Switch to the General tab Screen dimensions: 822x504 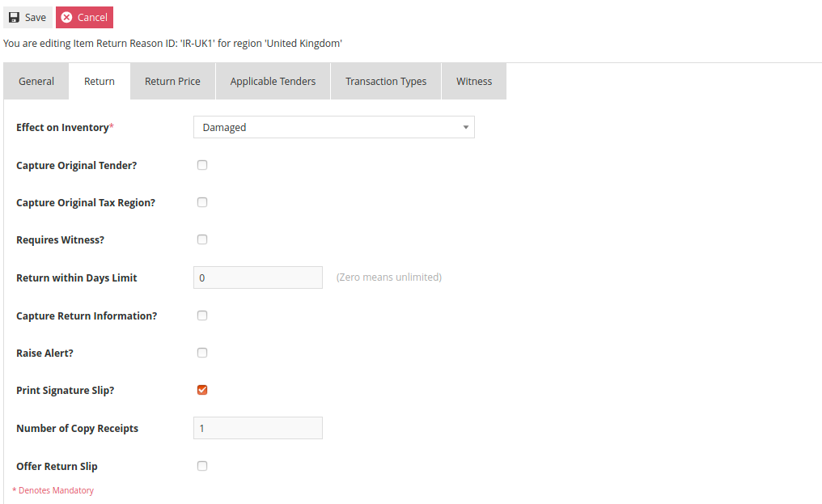click(36, 81)
